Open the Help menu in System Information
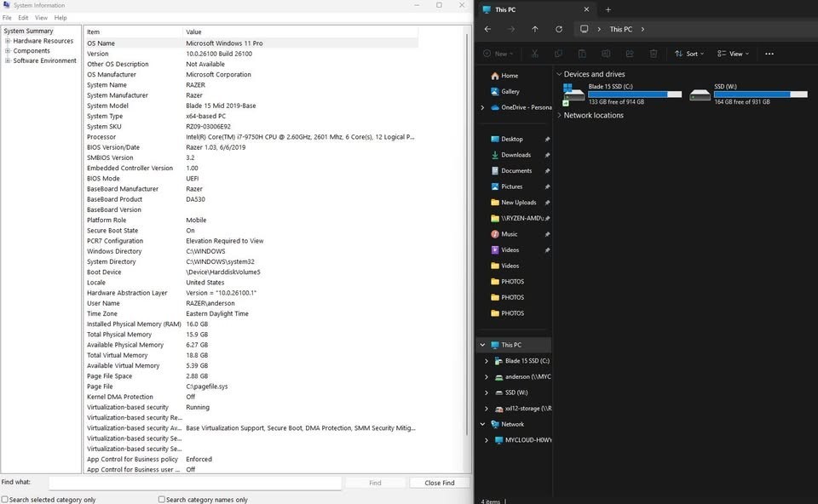Screen dimensions: 818x504 [x=60, y=18]
